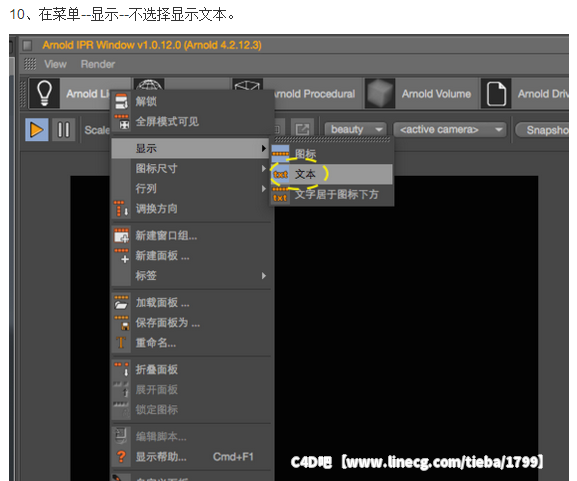Viewport: 577px width, 481px height.
Task: Click the 加载面板 folder icon
Action: 121,303
